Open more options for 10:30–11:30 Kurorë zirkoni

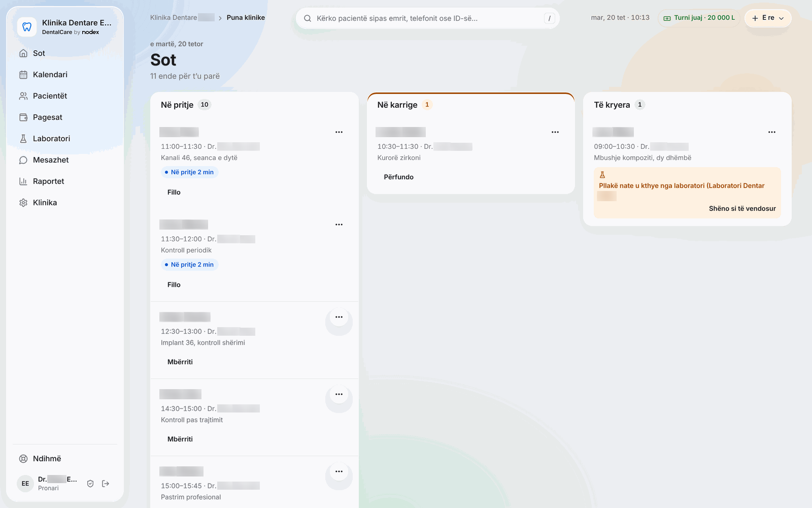[555, 132]
